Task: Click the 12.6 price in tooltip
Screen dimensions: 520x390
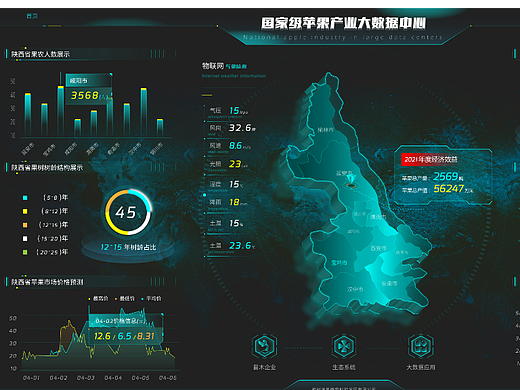Action: [x=102, y=336]
